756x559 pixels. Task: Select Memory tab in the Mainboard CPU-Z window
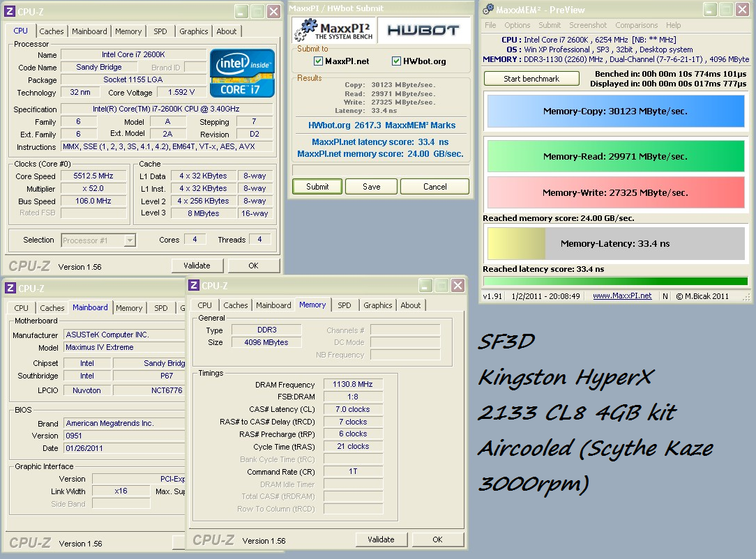pyautogui.click(x=129, y=308)
